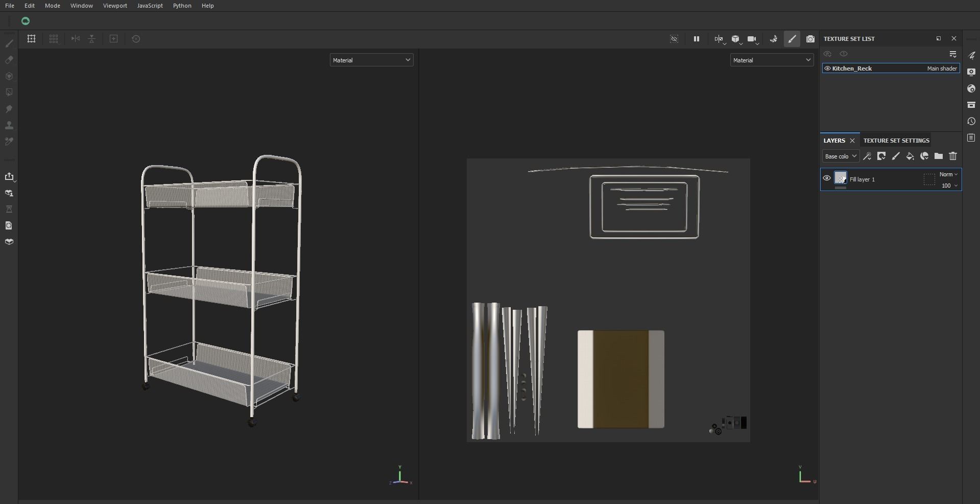Open the File menu

click(x=10, y=6)
